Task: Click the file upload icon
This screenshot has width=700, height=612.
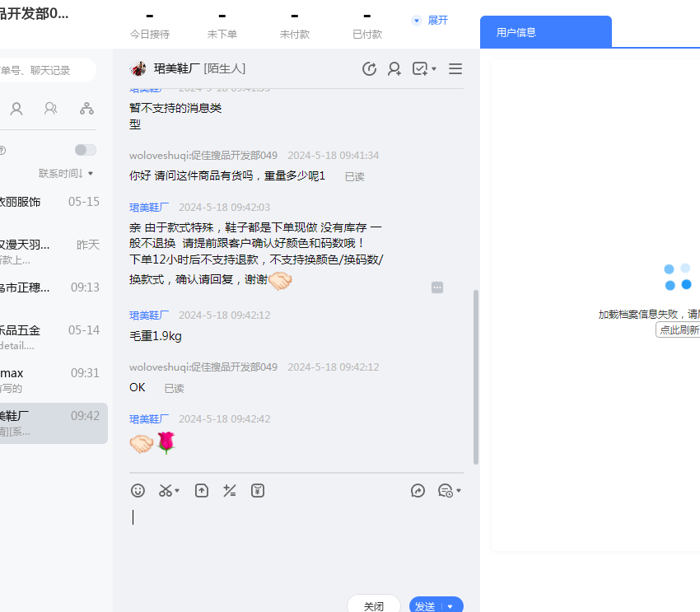Action: 202,490
